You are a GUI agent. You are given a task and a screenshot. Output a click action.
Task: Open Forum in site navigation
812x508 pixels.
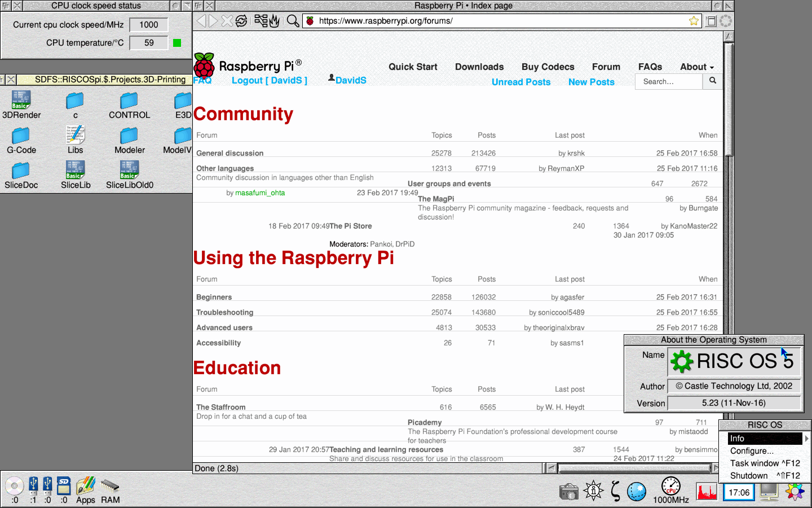606,67
